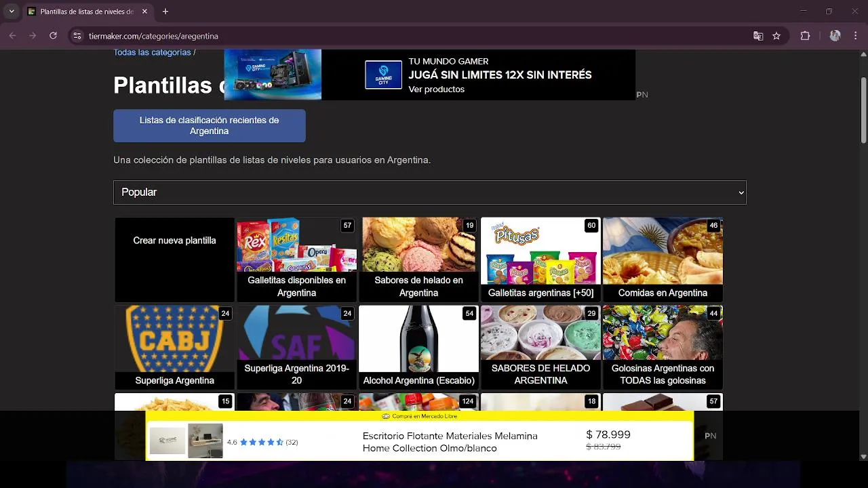
Task: Select the Plantillas de listas tab
Action: click(87, 12)
